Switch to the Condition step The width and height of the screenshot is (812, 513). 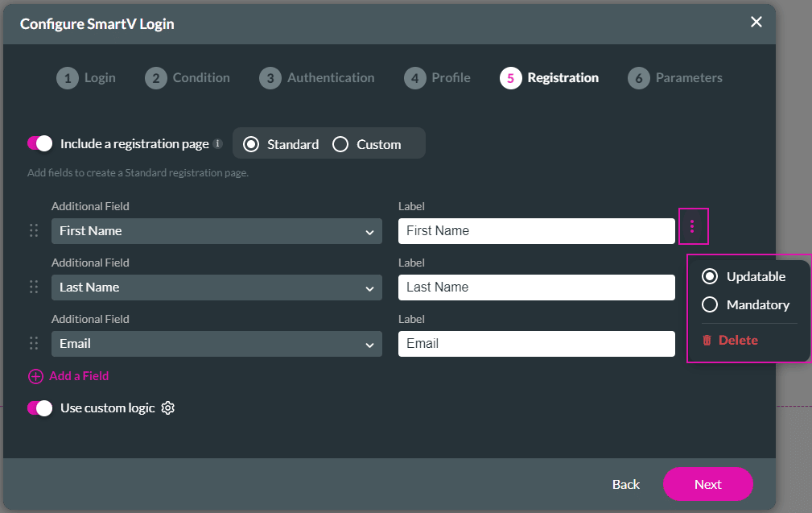188,77
